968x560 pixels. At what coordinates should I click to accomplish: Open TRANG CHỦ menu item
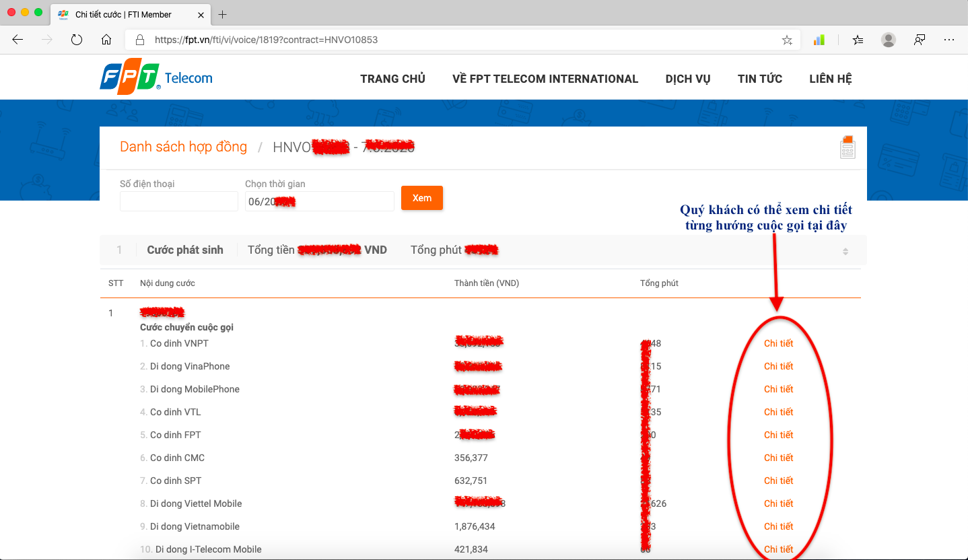(x=392, y=79)
